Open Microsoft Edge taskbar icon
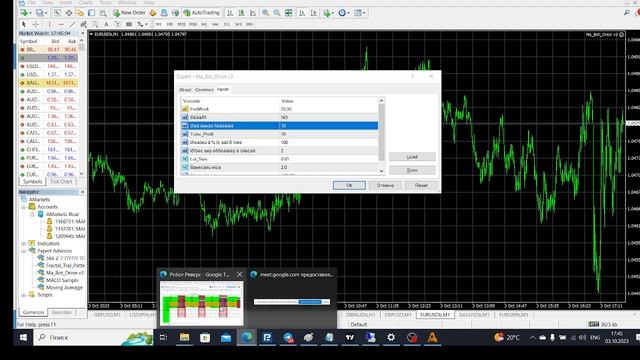 [246, 338]
